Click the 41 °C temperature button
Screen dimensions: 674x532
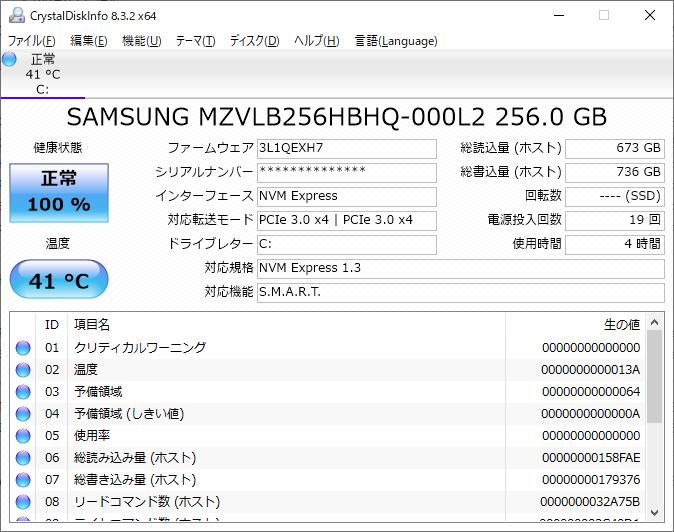pyautogui.click(x=59, y=279)
